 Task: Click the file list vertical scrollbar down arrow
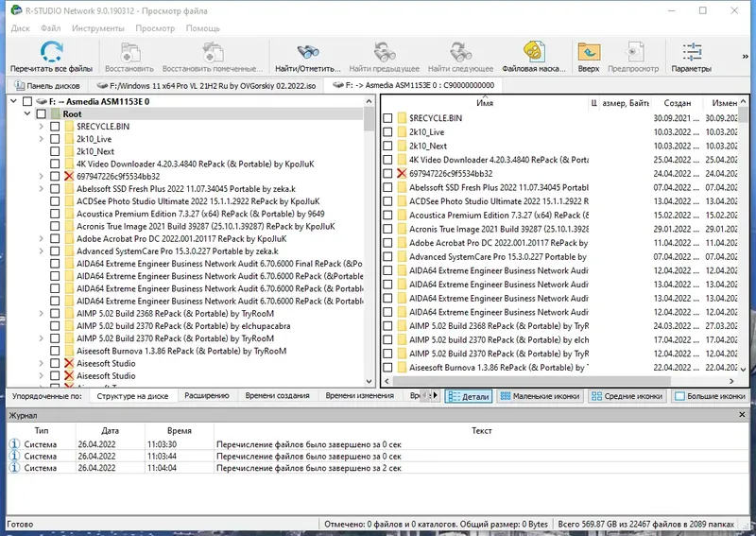click(743, 370)
